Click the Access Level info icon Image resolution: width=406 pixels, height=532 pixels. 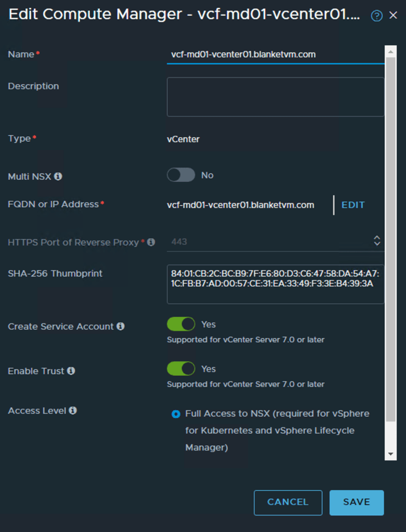tap(73, 410)
